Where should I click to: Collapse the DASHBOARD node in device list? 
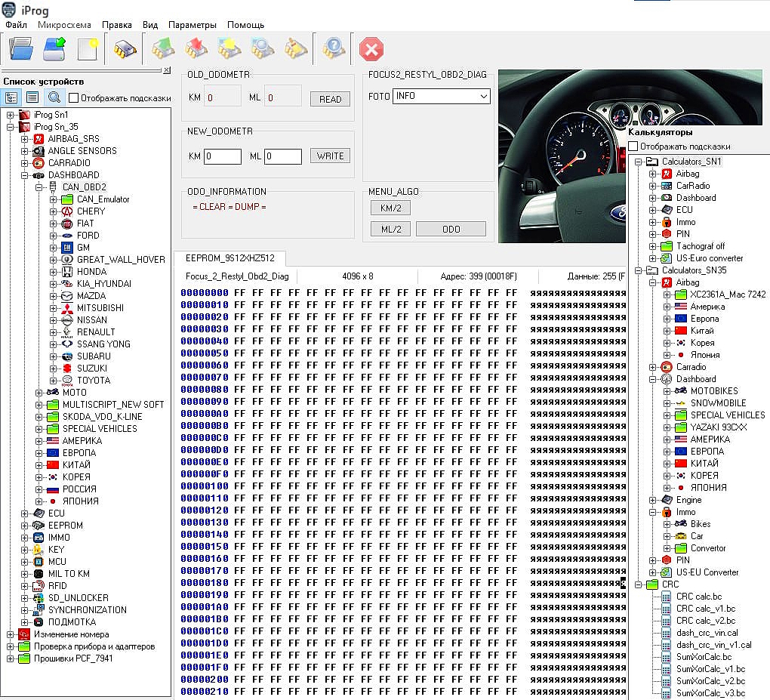pos(25,175)
